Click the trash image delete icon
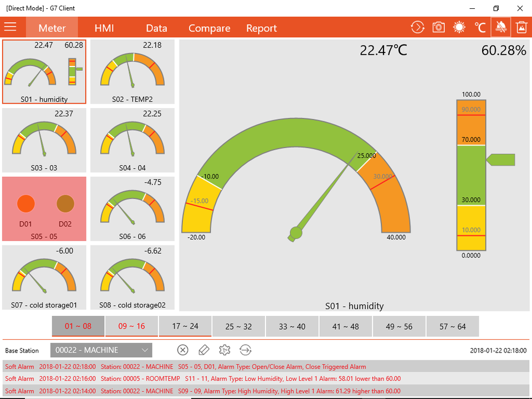This screenshot has width=532, height=399. (521, 27)
